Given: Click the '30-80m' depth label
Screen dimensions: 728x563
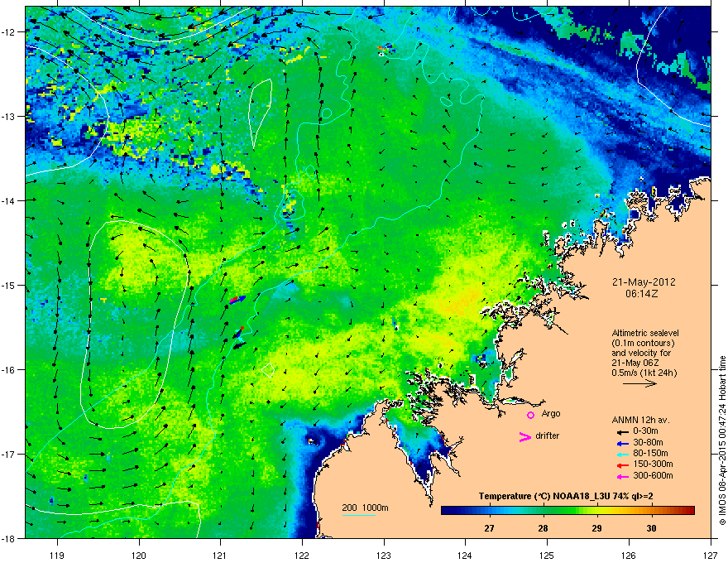Looking at the screenshot, I should click(648, 442).
